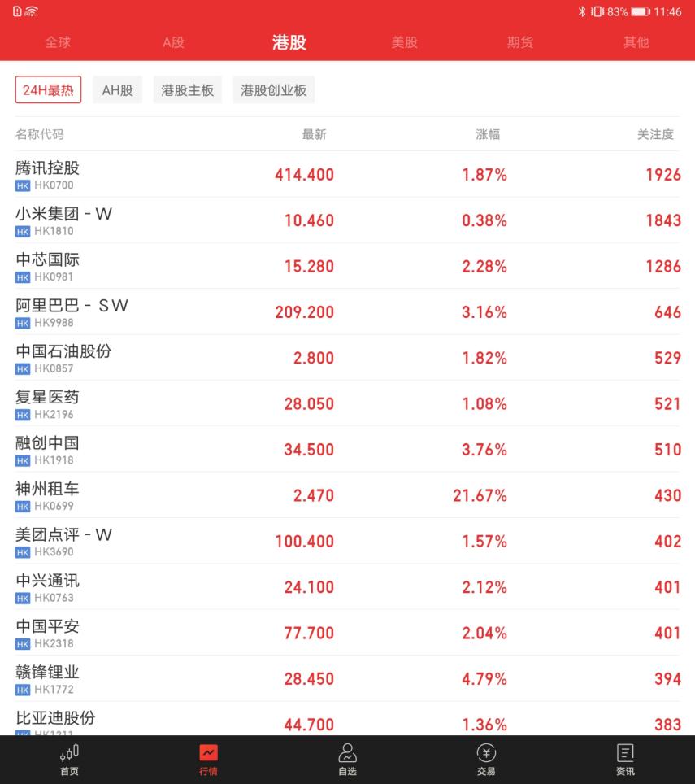Tap the 交易 trade icon
This screenshot has width=695, height=784.
click(485, 756)
